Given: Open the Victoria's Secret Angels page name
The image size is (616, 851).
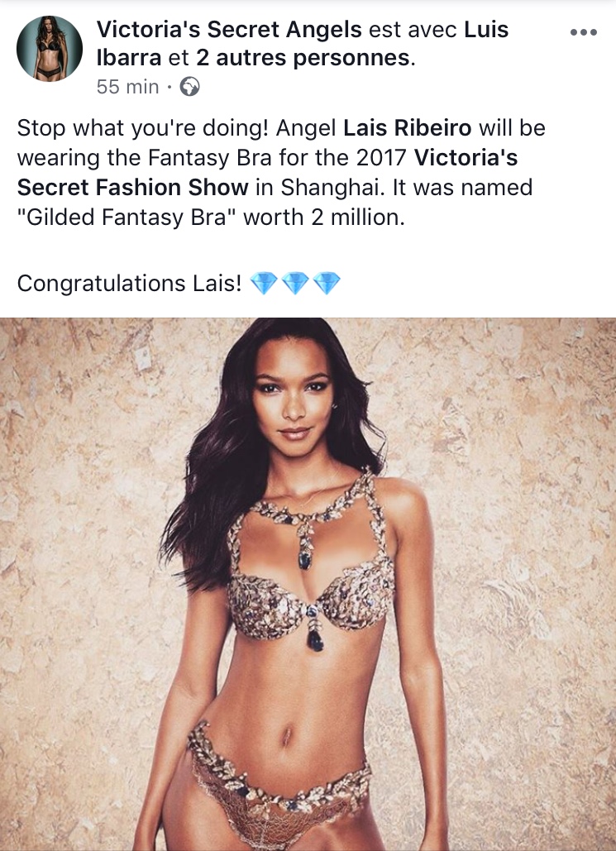Looking at the screenshot, I should pyautogui.click(x=229, y=29).
